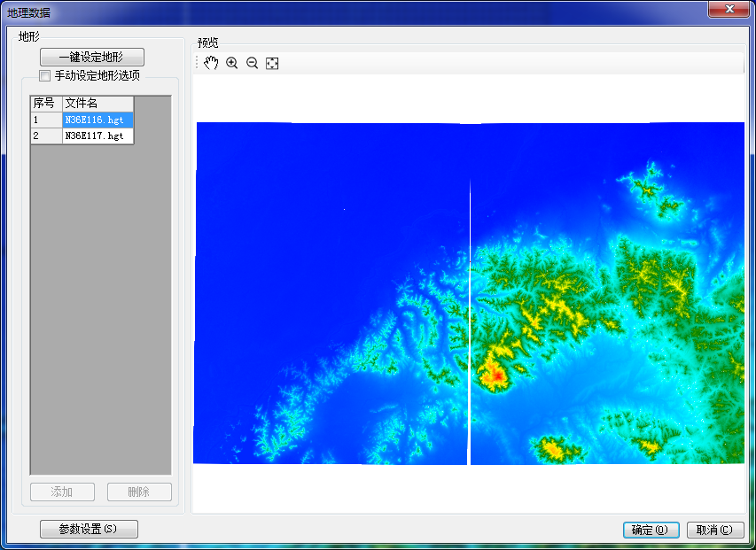The width and height of the screenshot is (756, 550).
Task: Confirm with the 确定(O) button
Action: (651, 530)
